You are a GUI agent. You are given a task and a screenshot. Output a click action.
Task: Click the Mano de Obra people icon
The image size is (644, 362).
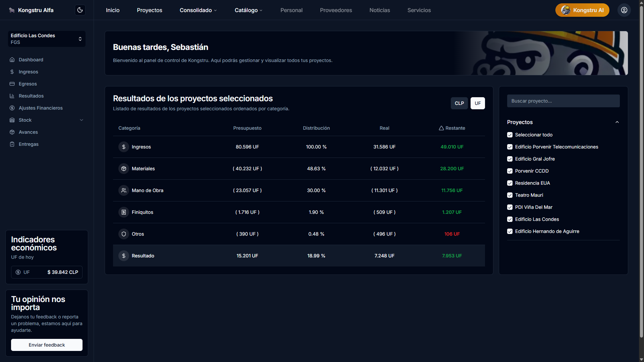(x=124, y=190)
